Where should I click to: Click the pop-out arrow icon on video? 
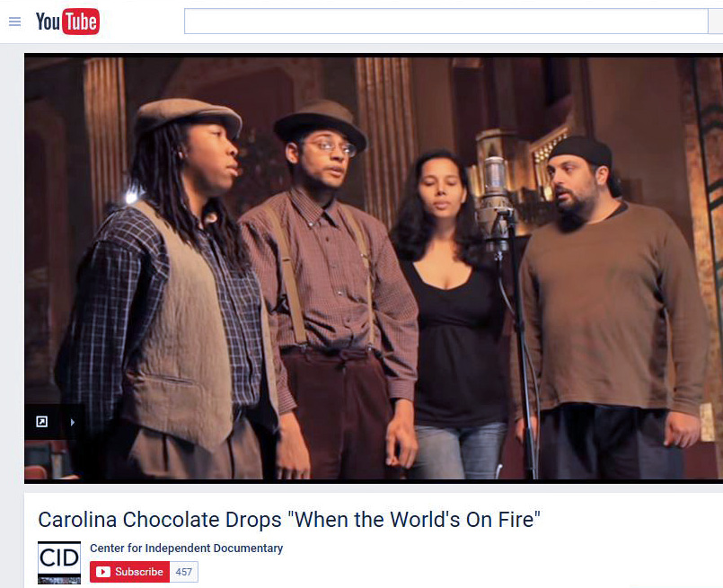coord(42,422)
